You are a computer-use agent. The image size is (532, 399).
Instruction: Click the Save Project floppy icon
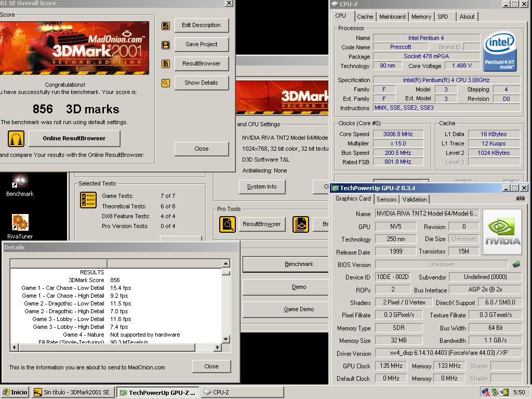166,45
